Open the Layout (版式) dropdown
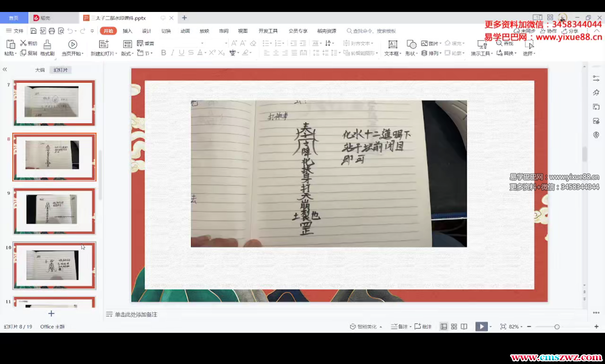 coord(127,53)
